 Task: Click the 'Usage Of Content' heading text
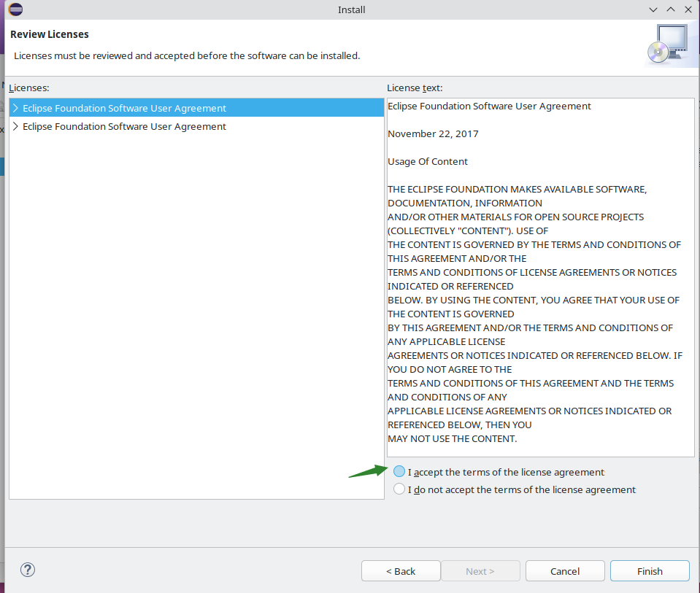[x=428, y=161]
